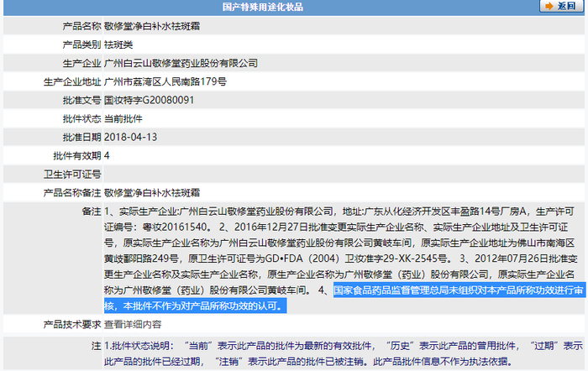Click the 批准文号 label
Screen dimensions: 588x371
click(x=81, y=100)
